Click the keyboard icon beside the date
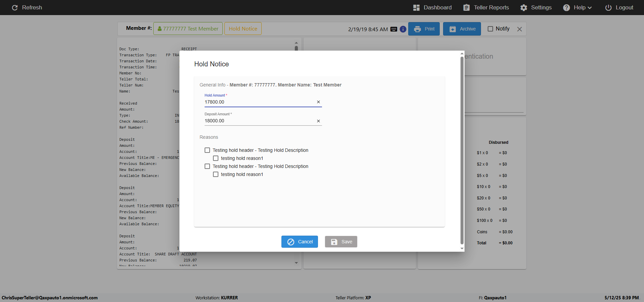644x302 pixels. (394, 29)
